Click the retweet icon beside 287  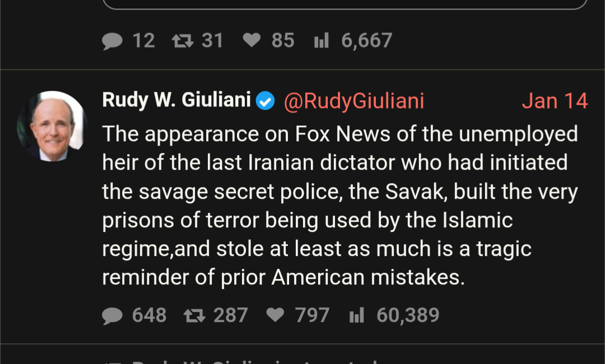click(x=194, y=316)
